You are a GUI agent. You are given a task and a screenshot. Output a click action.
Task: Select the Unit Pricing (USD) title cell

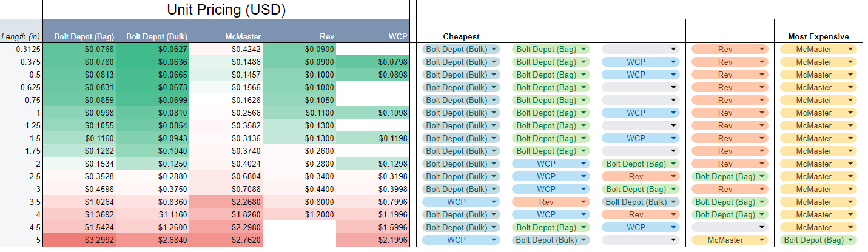pyautogui.click(x=226, y=10)
